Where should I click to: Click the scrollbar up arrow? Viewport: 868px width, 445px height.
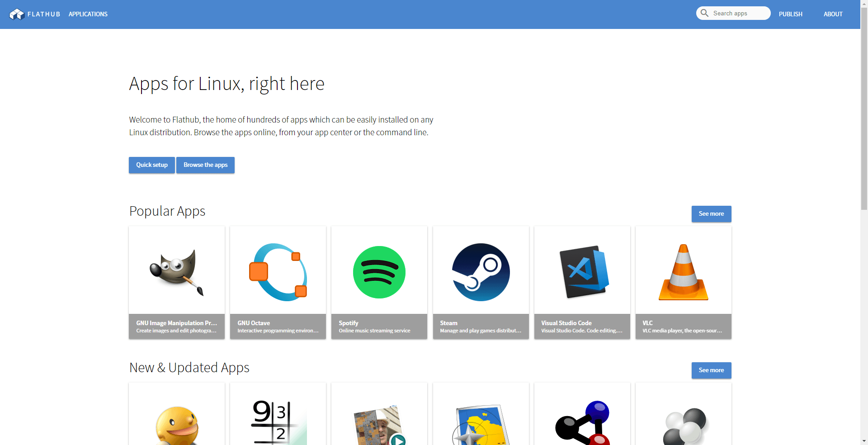click(x=864, y=4)
